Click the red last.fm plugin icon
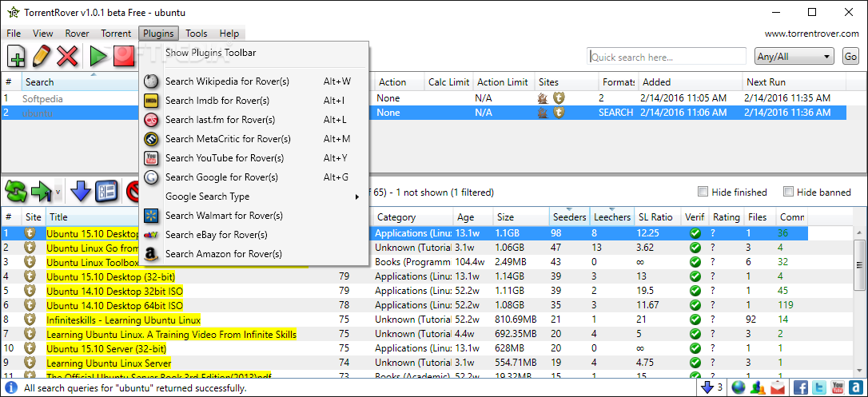Image resolution: width=868 pixels, height=397 pixels. (151, 120)
